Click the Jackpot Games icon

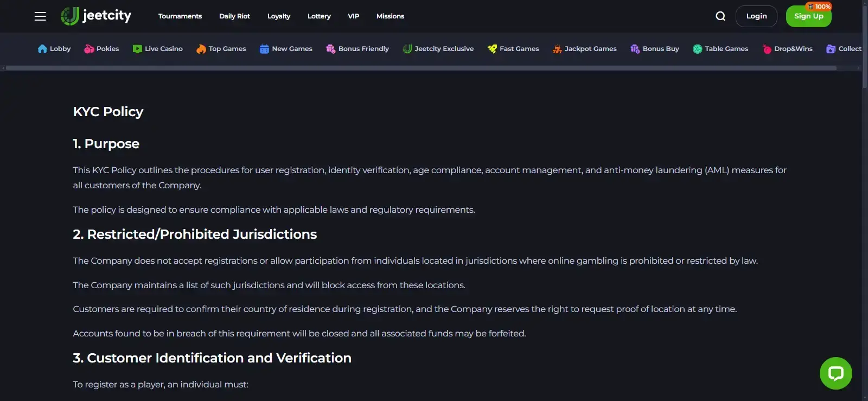click(557, 49)
